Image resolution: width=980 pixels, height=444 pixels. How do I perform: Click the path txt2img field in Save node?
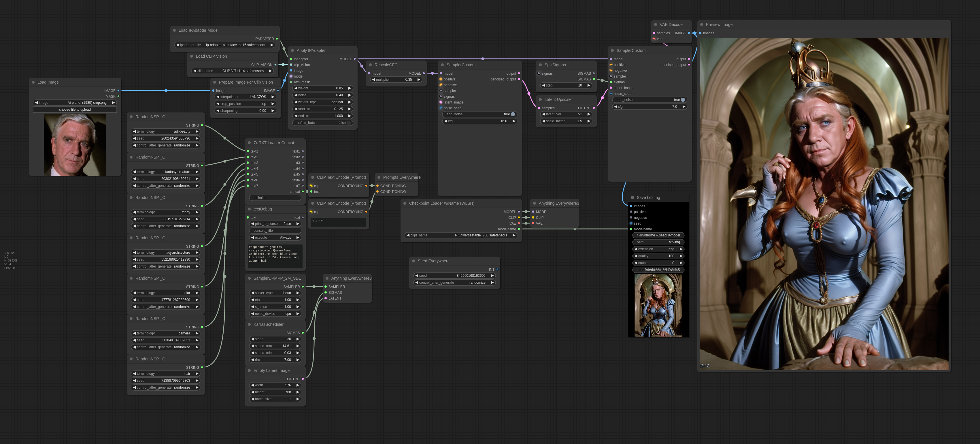658,242
